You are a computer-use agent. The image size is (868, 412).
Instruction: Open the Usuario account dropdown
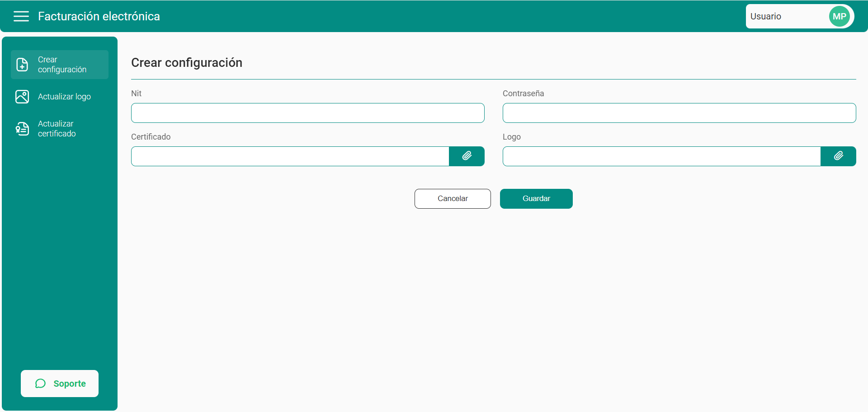click(787, 17)
